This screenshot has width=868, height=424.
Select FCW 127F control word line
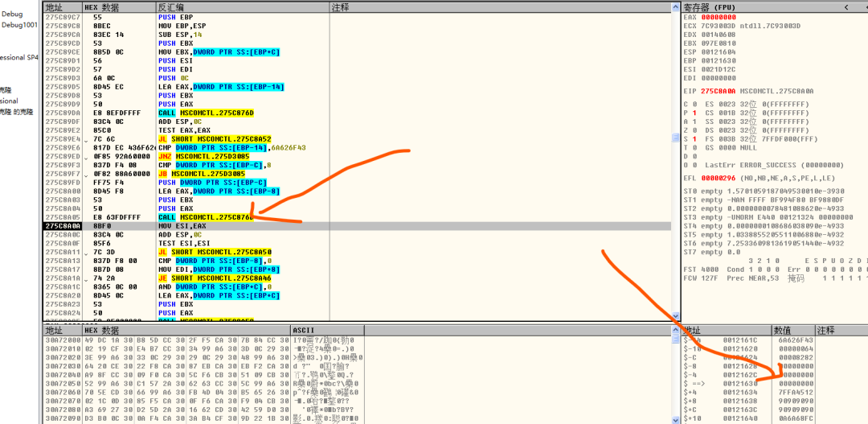tap(775, 278)
